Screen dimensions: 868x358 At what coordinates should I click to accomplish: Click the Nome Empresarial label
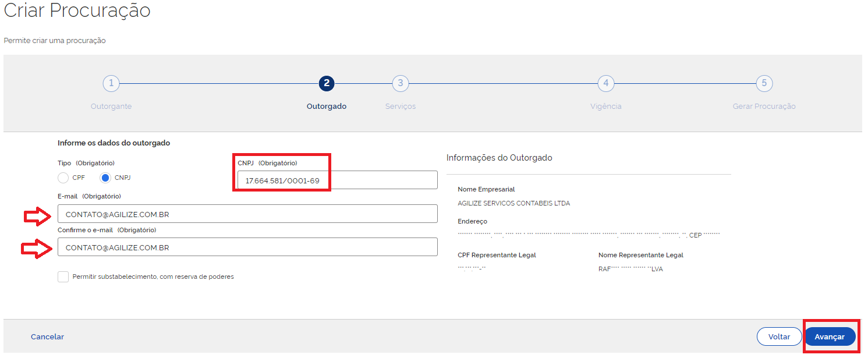[x=486, y=189]
